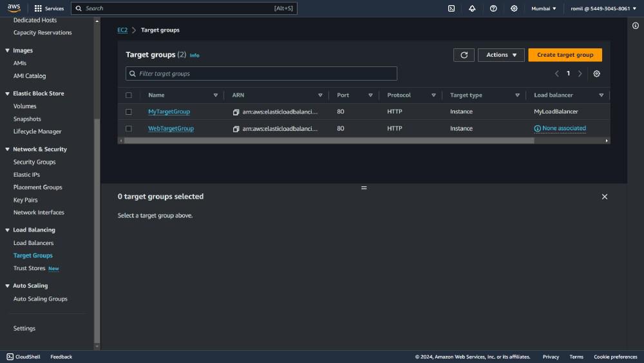
Task: Sort by Protocol column arrow
Action: pos(433,95)
